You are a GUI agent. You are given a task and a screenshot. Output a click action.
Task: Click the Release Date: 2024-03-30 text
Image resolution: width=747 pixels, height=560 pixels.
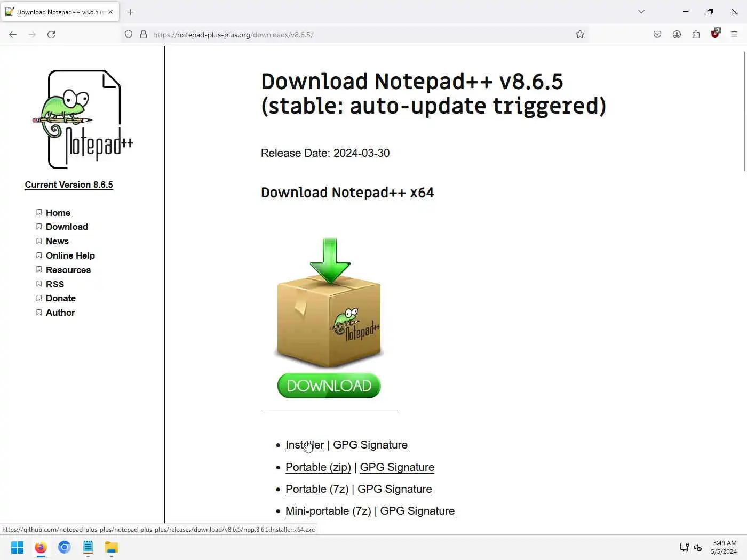325,153
